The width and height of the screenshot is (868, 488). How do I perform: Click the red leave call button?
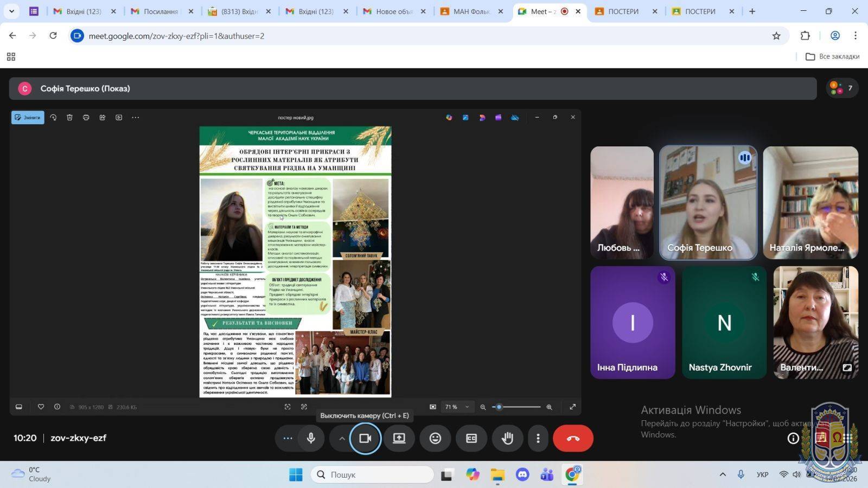(x=573, y=438)
